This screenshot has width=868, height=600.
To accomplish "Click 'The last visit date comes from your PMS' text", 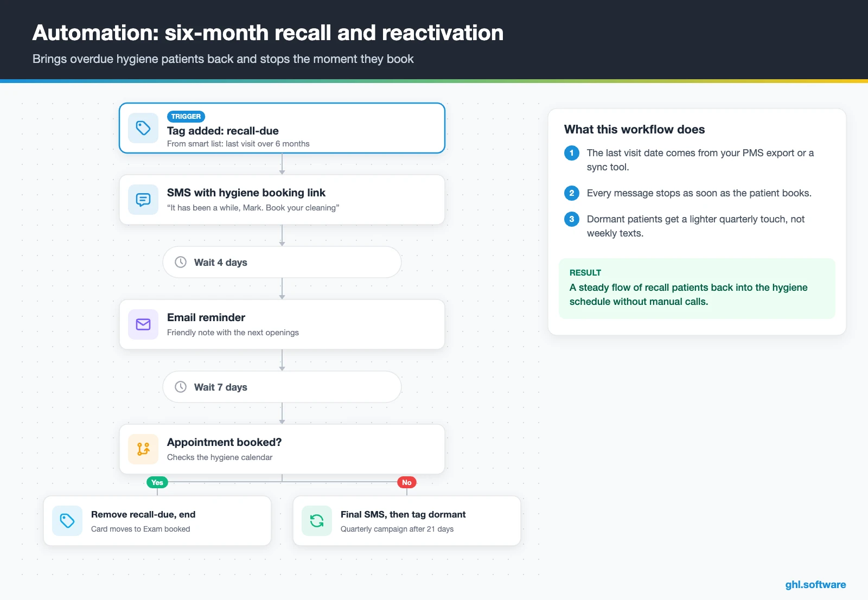I will pyautogui.click(x=700, y=160).
